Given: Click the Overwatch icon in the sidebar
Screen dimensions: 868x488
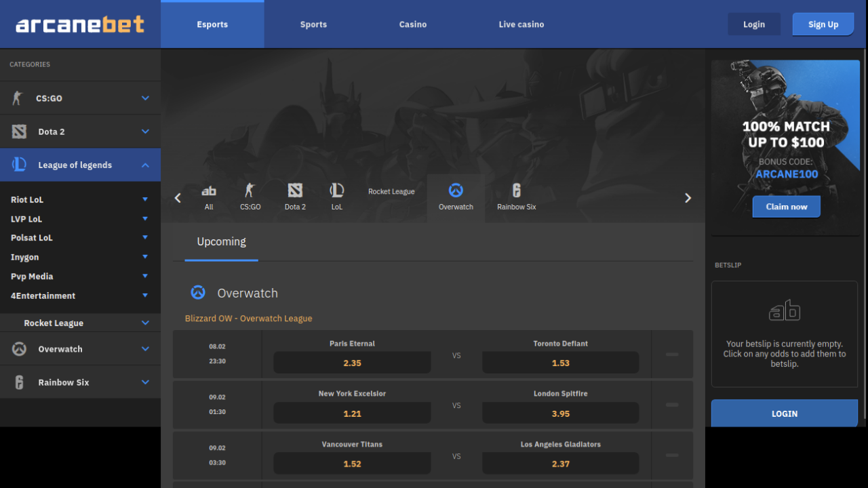Looking at the screenshot, I should 19,349.
